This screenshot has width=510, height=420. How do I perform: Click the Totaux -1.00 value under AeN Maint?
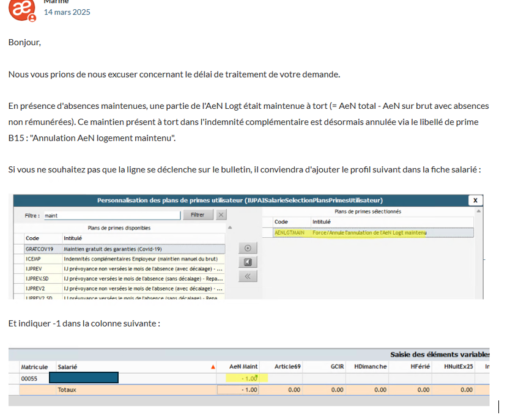tap(238, 390)
